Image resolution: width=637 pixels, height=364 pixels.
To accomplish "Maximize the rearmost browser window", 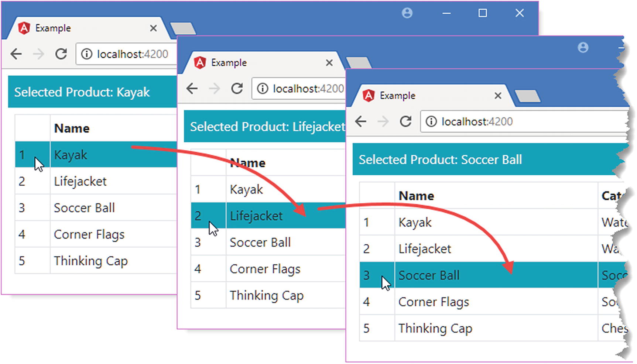I will tap(482, 13).
